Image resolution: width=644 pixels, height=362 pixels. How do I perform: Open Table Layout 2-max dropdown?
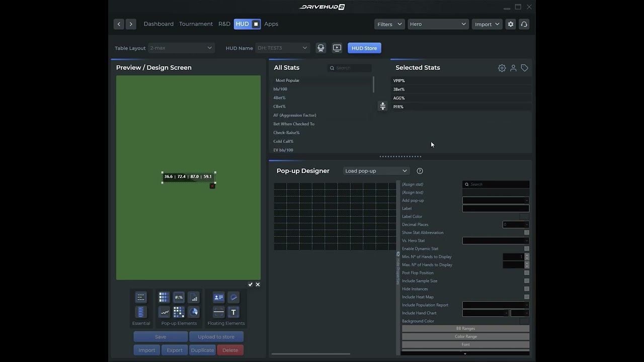(181, 48)
